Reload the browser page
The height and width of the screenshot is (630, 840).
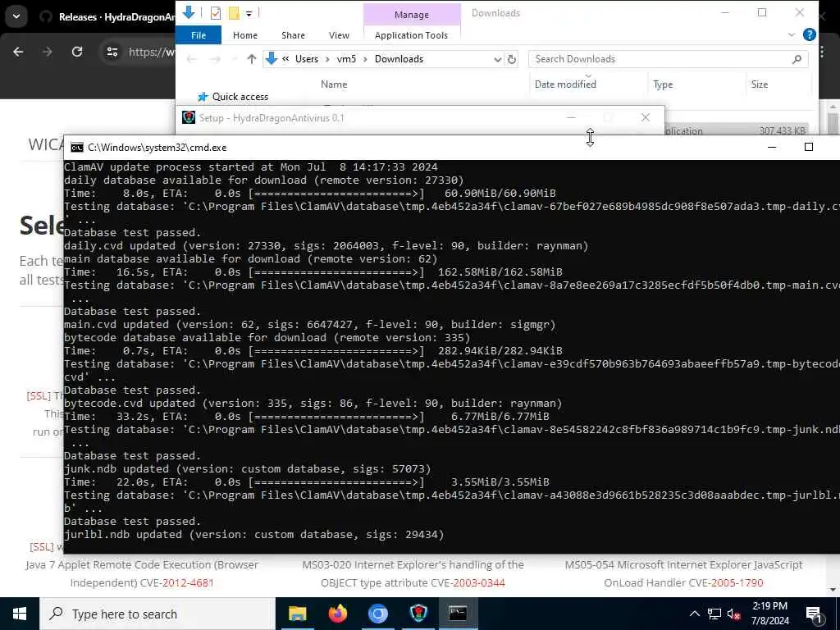pyautogui.click(x=77, y=52)
